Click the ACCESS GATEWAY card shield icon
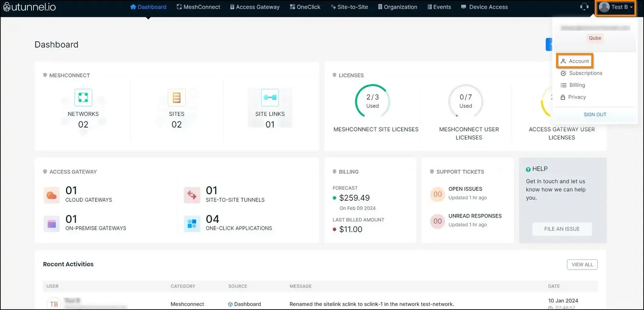The height and width of the screenshot is (310, 644). click(x=45, y=172)
